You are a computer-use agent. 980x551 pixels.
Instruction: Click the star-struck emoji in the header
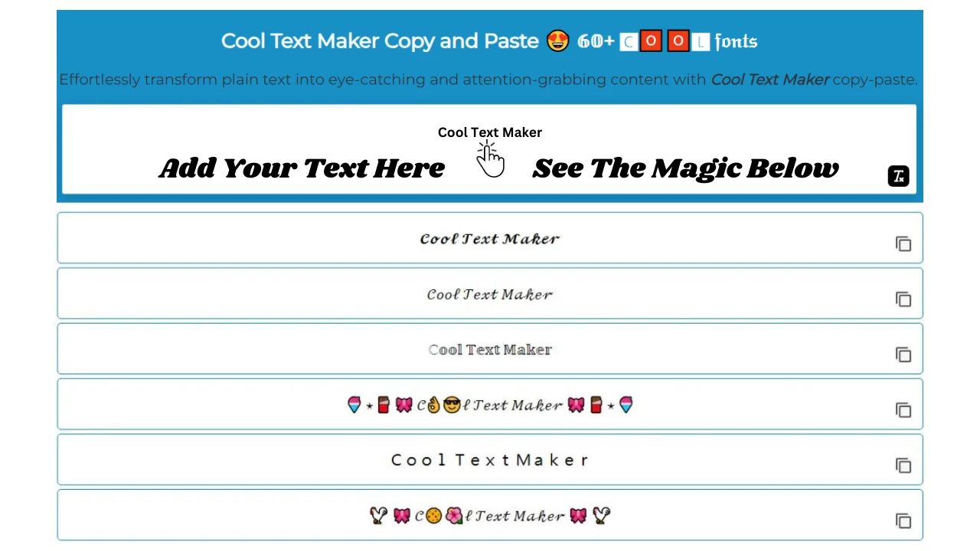(557, 41)
